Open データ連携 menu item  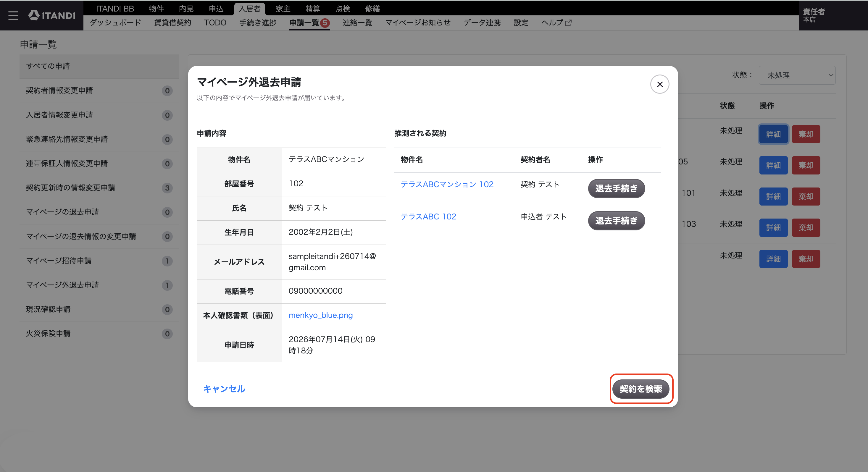coord(482,22)
